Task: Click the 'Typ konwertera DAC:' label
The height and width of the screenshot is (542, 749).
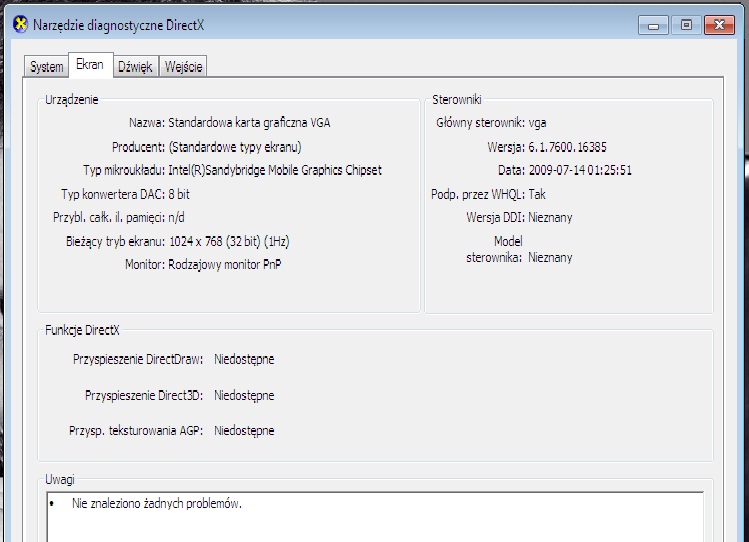Action: tap(113, 194)
